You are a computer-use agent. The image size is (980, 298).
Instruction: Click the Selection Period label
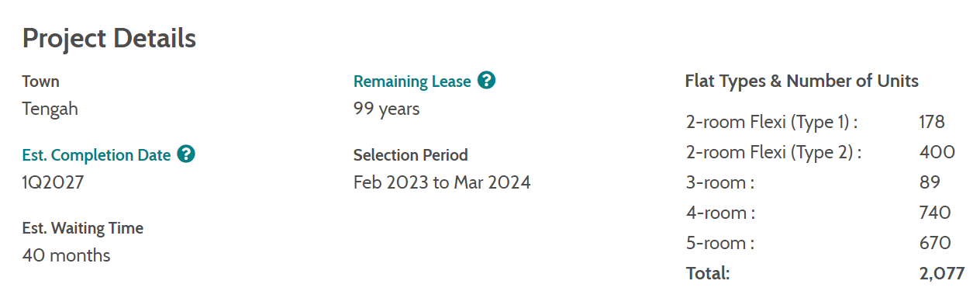[x=411, y=155]
